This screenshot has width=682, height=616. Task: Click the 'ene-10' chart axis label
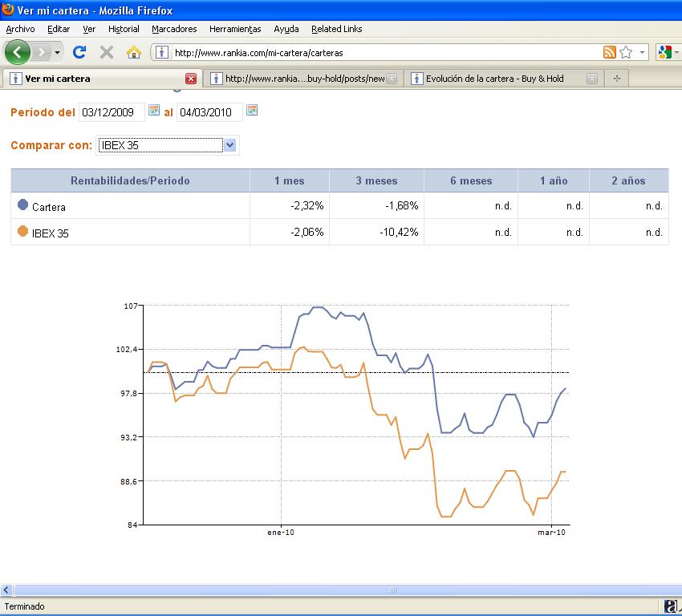click(x=281, y=532)
